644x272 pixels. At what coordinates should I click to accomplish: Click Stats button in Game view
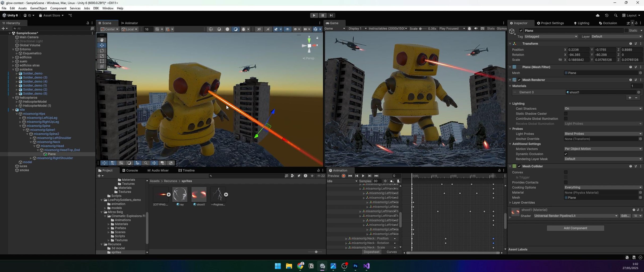(491, 29)
